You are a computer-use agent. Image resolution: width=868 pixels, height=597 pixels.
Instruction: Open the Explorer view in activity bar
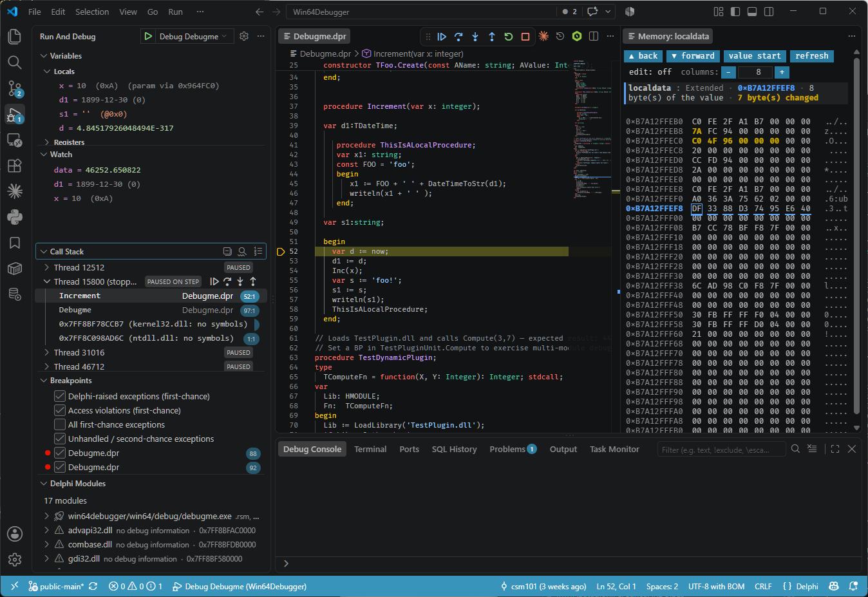pyautogui.click(x=14, y=36)
